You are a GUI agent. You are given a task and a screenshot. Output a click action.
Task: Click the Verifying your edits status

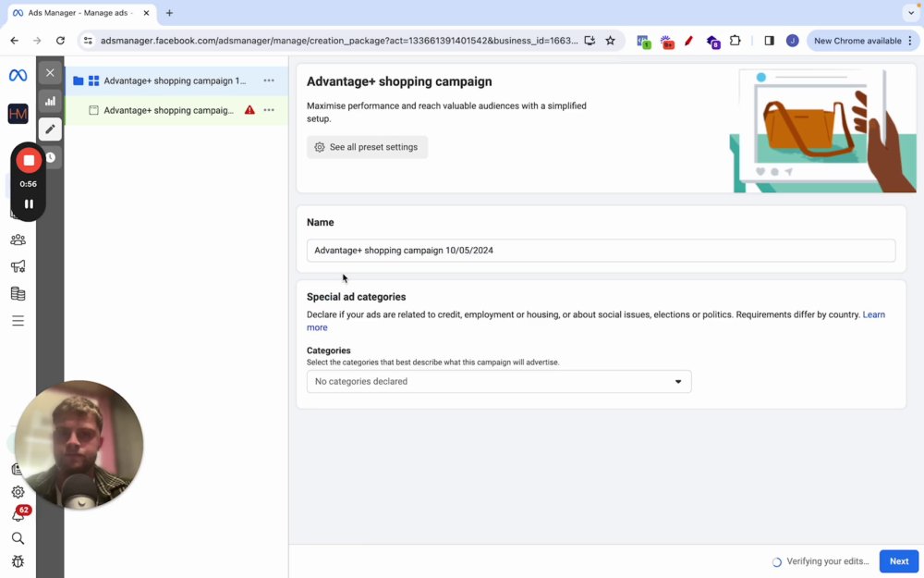pyautogui.click(x=821, y=561)
